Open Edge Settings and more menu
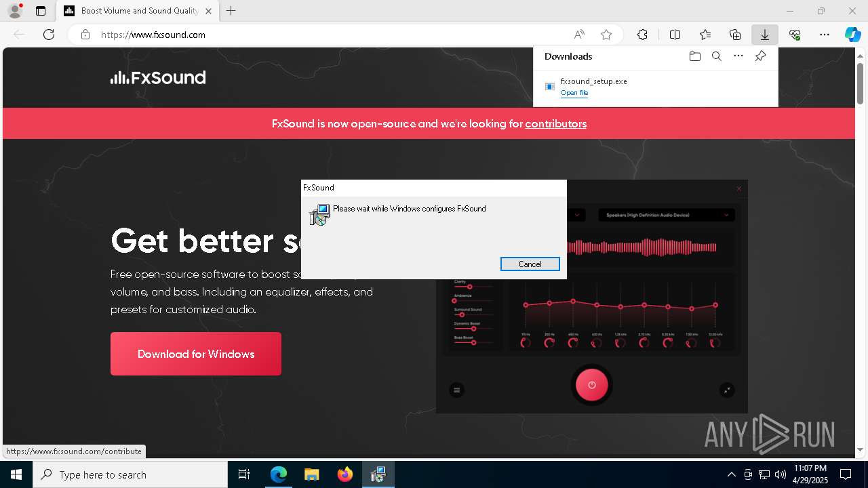This screenshot has width=868, height=488. point(825,35)
